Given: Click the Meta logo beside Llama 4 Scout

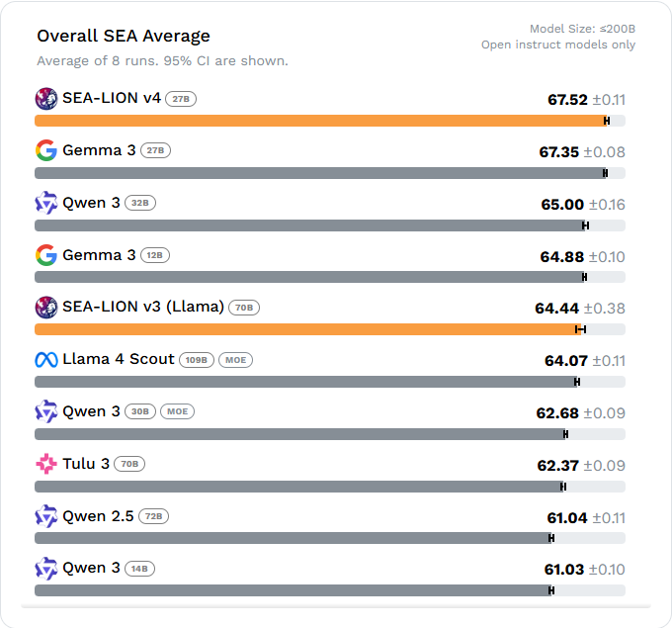Looking at the screenshot, I should pyautogui.click(x=46, y=359).
